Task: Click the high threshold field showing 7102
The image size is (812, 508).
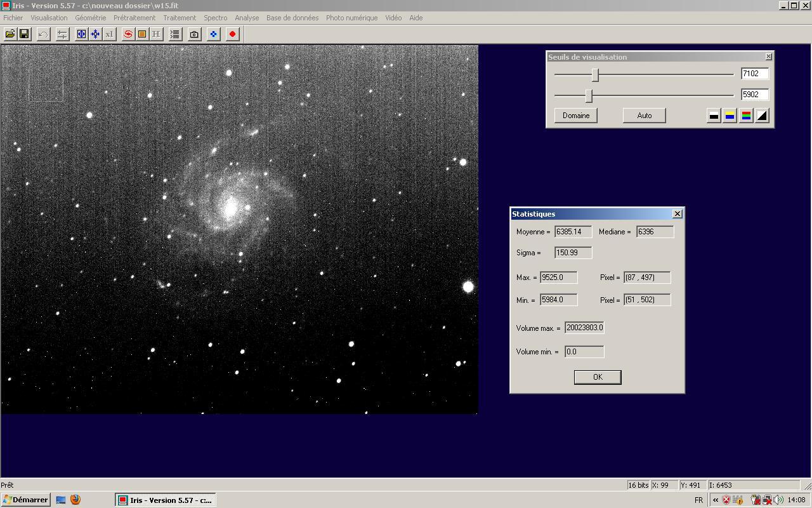Action: 754,74
